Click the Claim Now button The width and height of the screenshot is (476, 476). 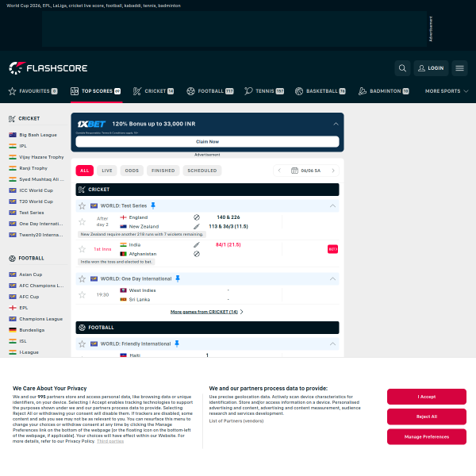click(207, 141)
